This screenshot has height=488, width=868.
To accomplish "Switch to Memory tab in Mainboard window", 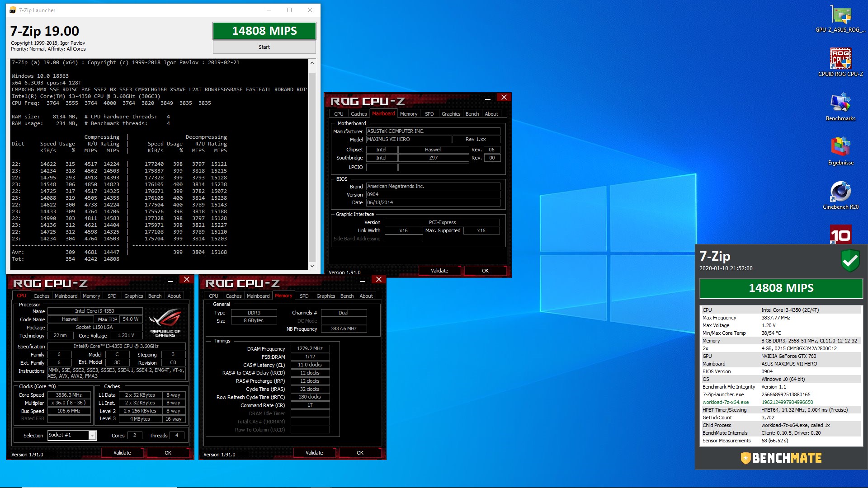I will [409, 114].
